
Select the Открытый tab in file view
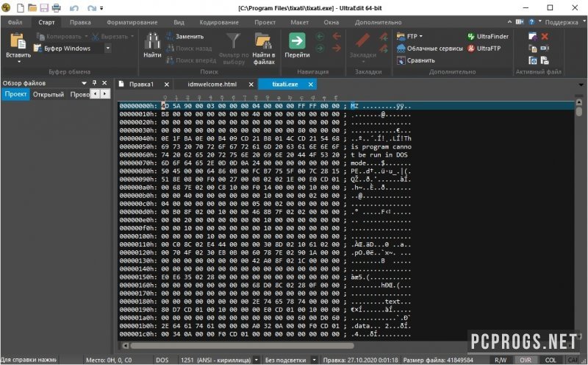coord(49,94)
